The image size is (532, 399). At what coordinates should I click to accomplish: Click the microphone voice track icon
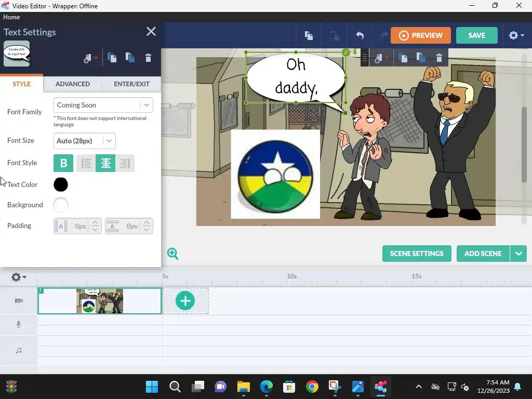point(19,325)
